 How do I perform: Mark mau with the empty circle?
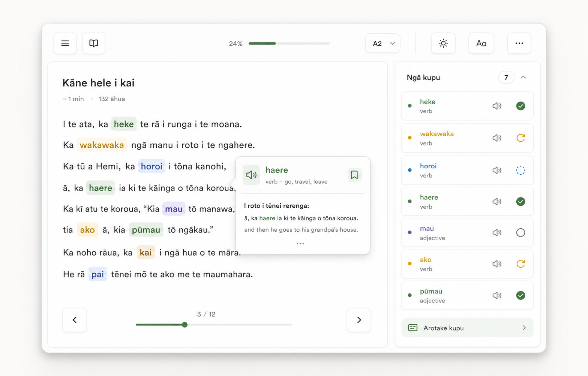520,233
